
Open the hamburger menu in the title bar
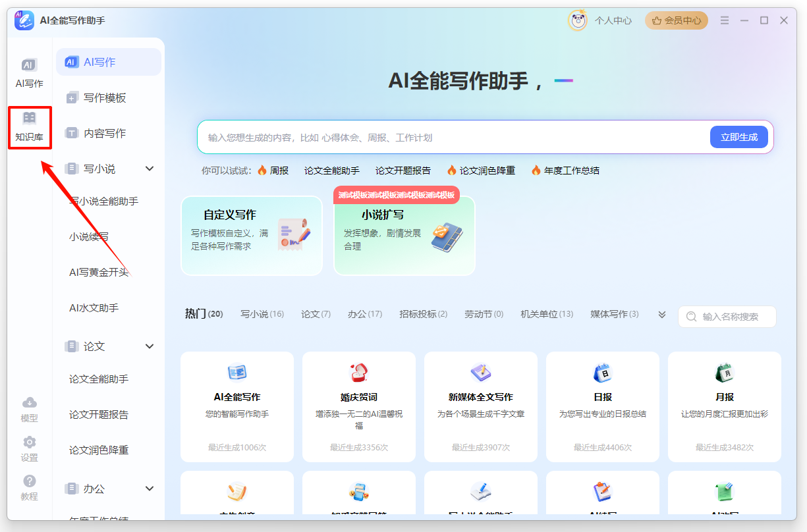coord(724,20)
